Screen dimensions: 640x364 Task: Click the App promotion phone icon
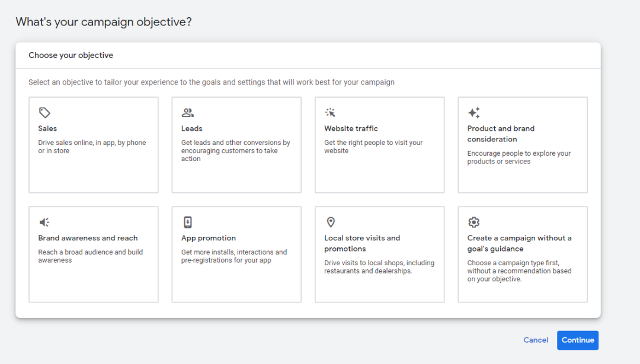click(188, 222)
